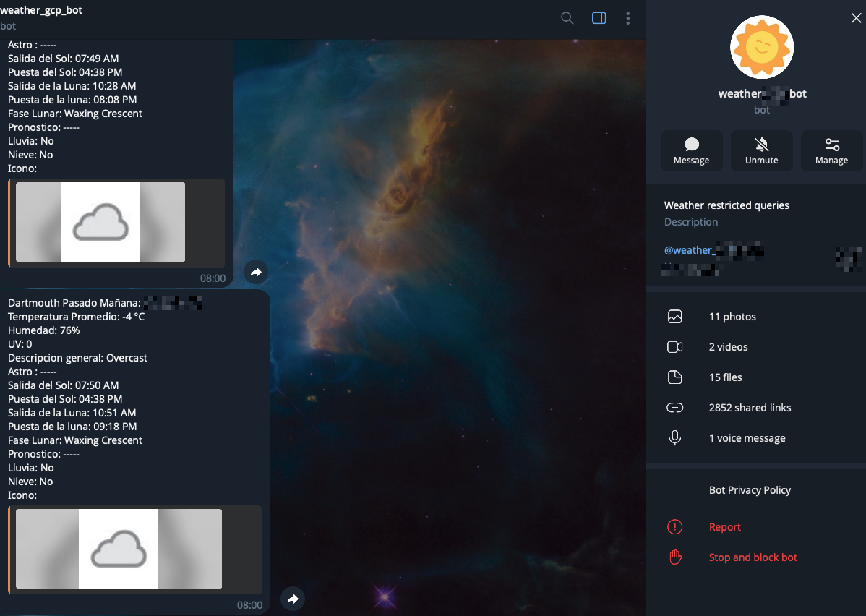Screen dimensions: 866x616
Task: Click the Message button
Action: (691, 150)
